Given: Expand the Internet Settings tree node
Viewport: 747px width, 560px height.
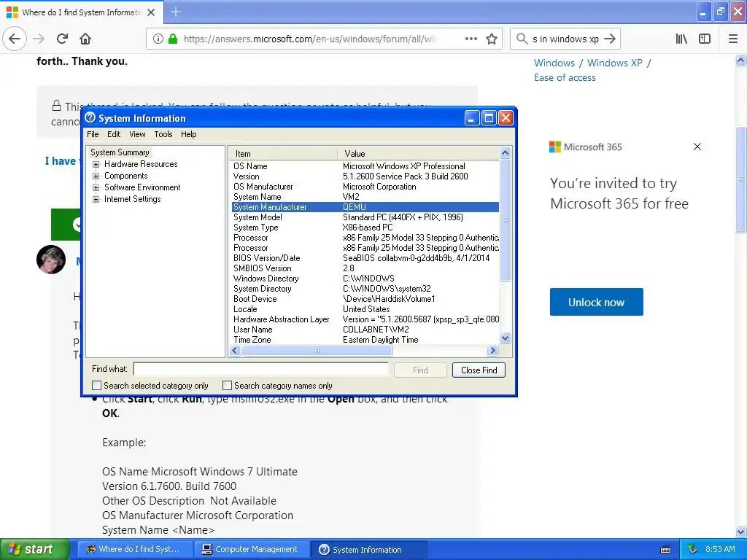Looking at the screenshot, I should coord(96,199).
